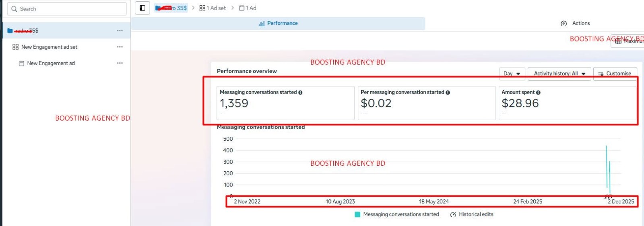Screen dimensions: 644x226
Task: Select the 35$ campaign folder in the sidebar
Action: tap(66, 31)
